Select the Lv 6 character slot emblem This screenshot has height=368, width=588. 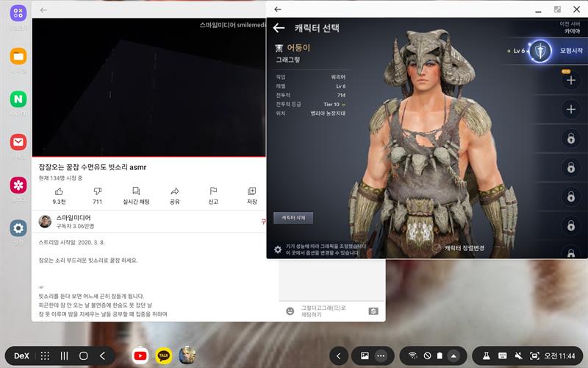click(x=540, y=51)
